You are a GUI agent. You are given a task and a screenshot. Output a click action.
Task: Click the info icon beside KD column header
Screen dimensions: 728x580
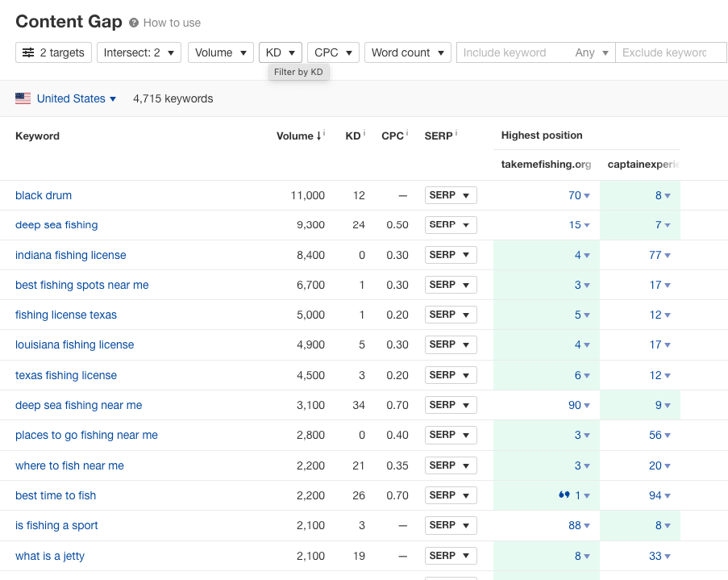(x=364, y=133)
